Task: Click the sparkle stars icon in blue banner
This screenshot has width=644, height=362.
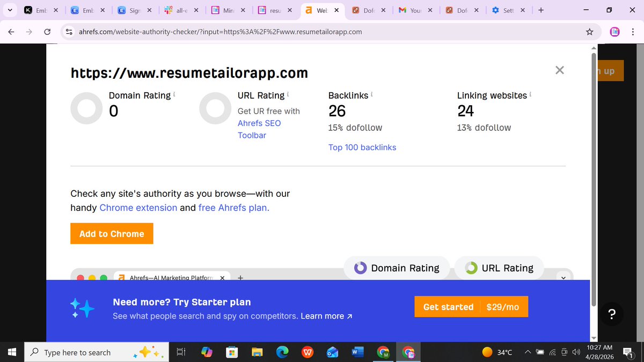Action: pyautogui.click(x=82, y=308)
